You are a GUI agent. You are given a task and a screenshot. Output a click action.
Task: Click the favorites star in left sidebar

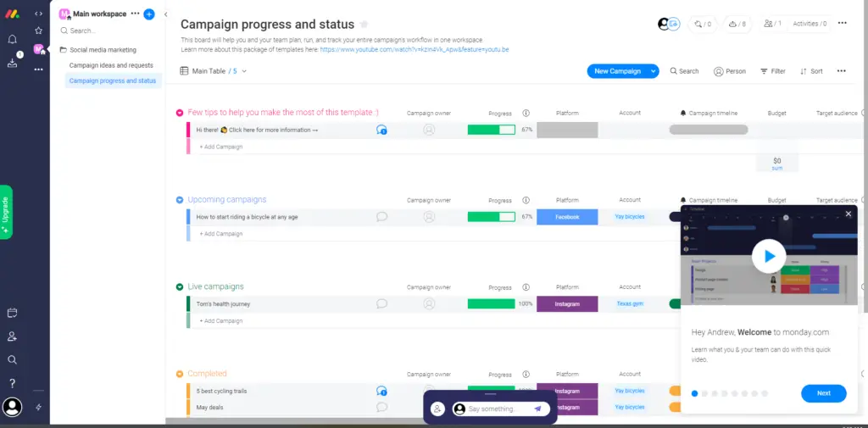(38, 31)
